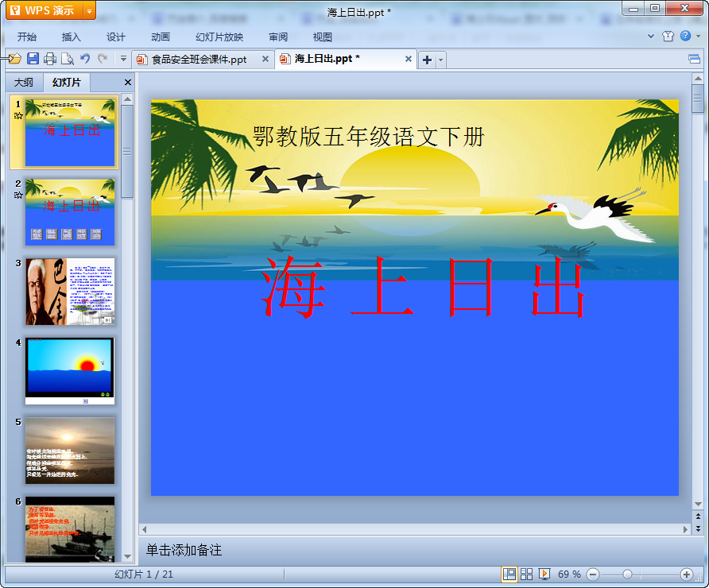
Task: Click 幻灯片 1 / 21 status text
Action: tap(143, 574)
